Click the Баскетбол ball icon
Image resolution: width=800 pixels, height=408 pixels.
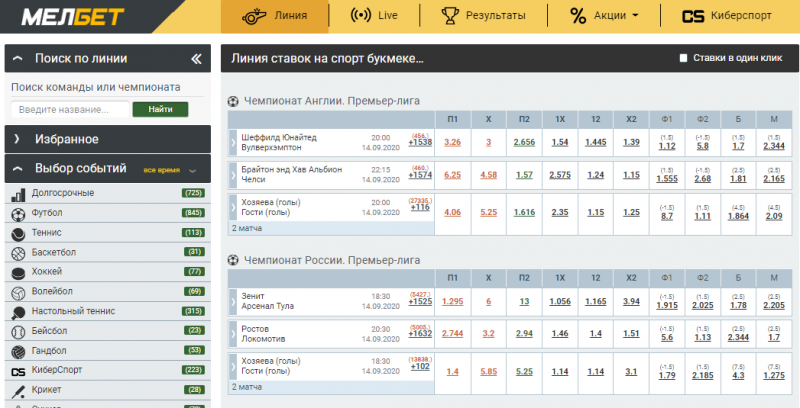click(18, 253)
